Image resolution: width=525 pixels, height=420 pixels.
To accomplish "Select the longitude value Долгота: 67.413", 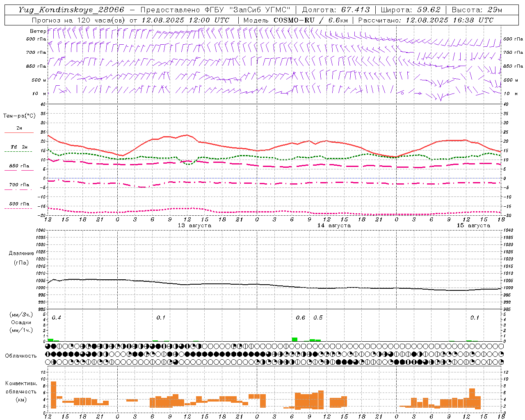I will pos(336,10).
